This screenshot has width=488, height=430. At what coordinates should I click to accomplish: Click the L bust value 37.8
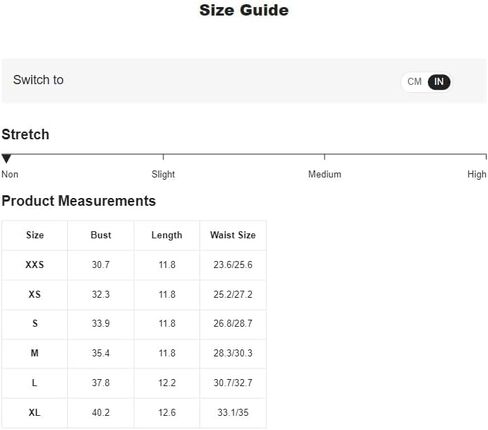tap(101, 383)
